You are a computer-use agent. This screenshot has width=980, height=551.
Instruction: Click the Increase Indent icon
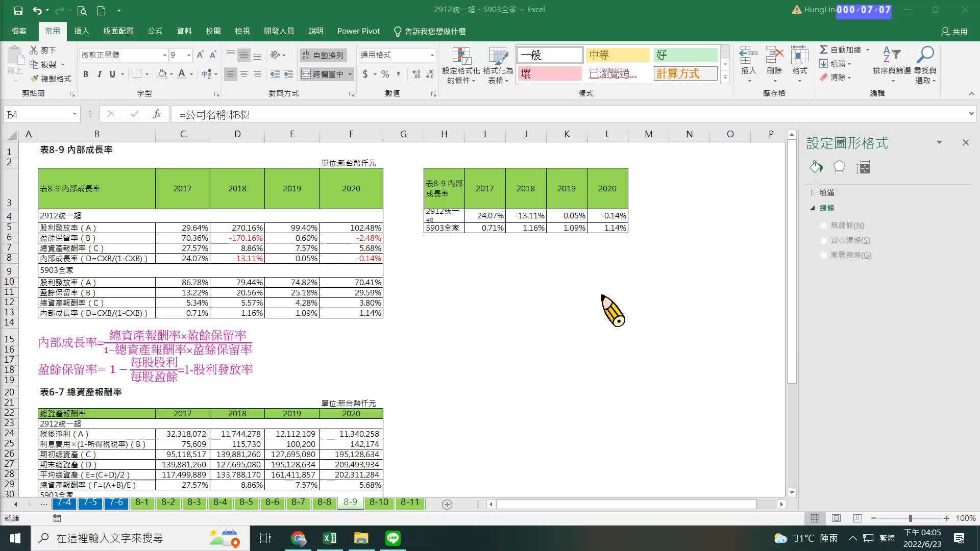(288, 74)
